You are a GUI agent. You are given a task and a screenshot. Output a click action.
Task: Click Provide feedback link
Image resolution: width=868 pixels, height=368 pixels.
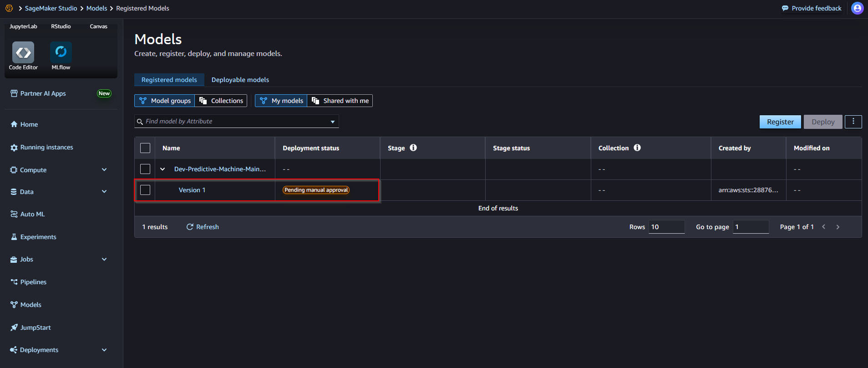pyautogui.click(x=812, y=8)
